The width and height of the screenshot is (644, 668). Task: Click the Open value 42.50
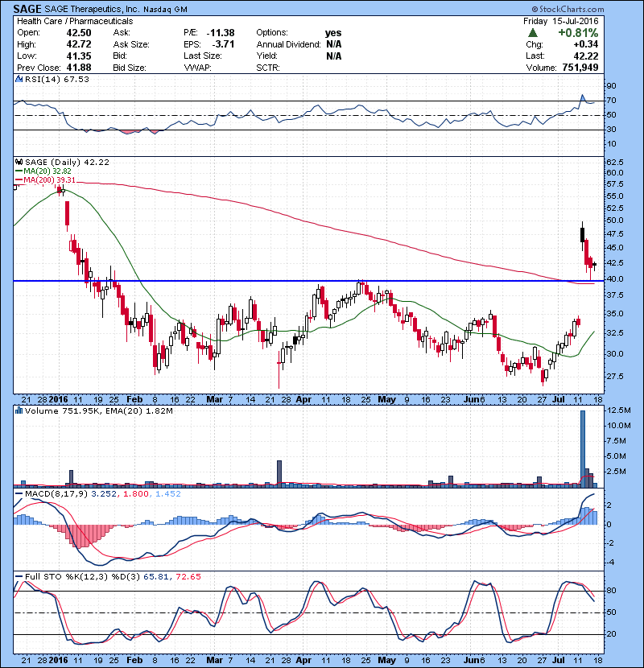pyautogui.click(x=79, y=33)
